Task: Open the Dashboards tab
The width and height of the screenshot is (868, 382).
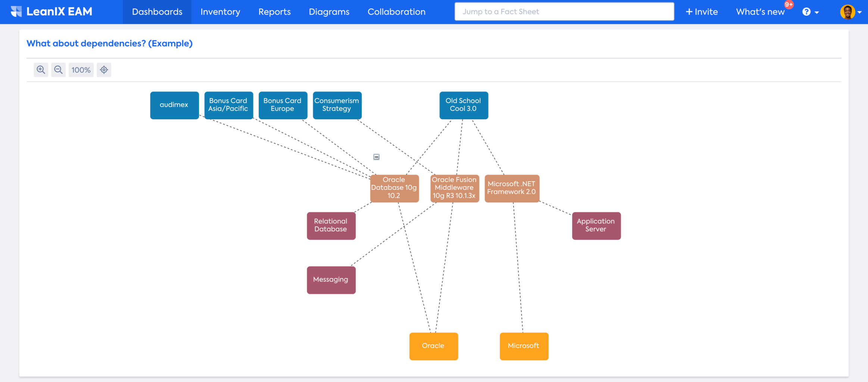Action: (157, 12)
